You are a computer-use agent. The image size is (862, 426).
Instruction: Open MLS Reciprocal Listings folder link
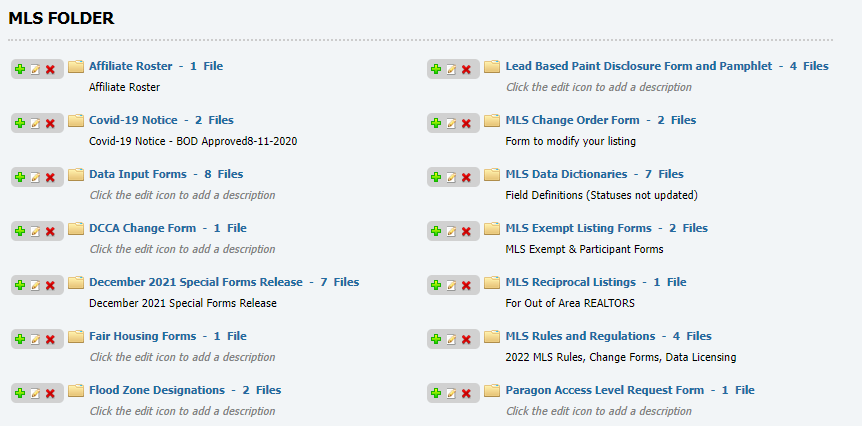pyautogui.click(x=596, y=282)
